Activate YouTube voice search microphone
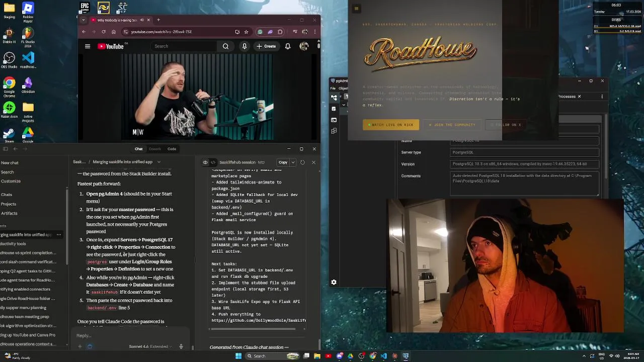Viewport: 644px width, 362px height. 245,46
